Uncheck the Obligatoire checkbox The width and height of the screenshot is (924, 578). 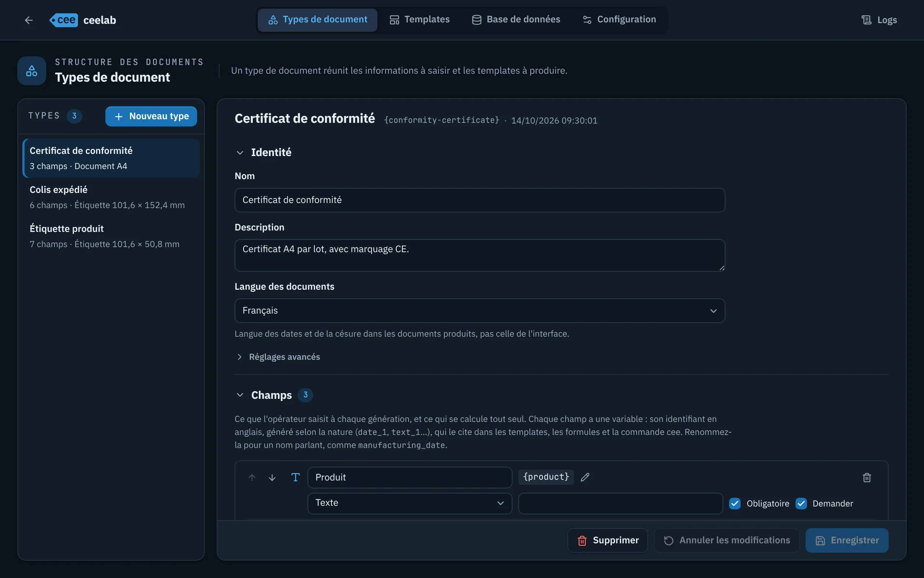click(735, 504)
